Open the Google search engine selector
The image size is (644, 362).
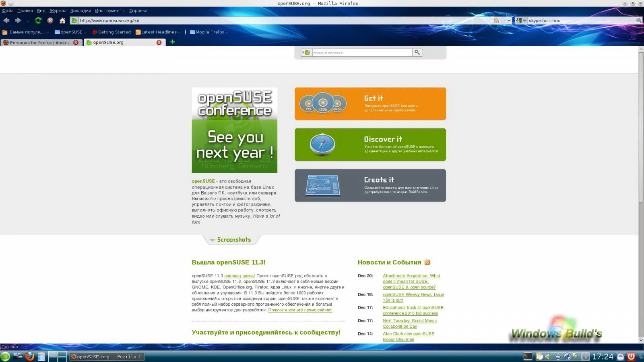521,21
